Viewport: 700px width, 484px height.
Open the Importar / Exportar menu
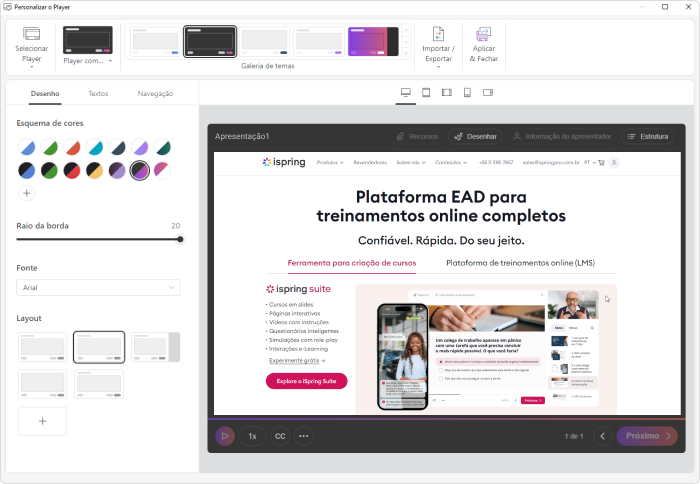click(438, 46)
